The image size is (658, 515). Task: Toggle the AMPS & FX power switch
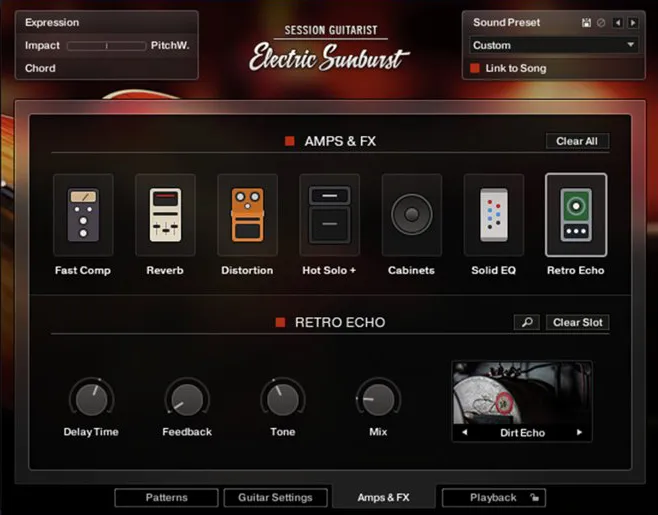click(290, 141)
